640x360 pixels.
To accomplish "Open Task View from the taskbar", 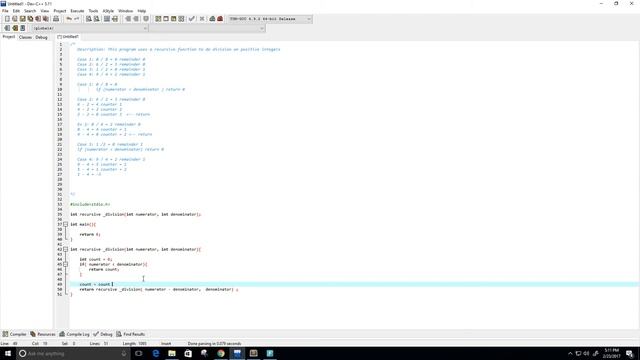I will pos(139,353).
